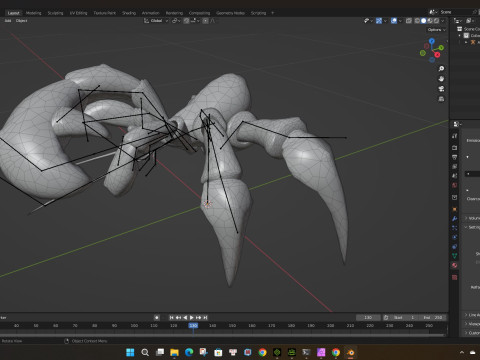
Task: Open the Object menu in viewport header
Action: (x=22, y=21)
